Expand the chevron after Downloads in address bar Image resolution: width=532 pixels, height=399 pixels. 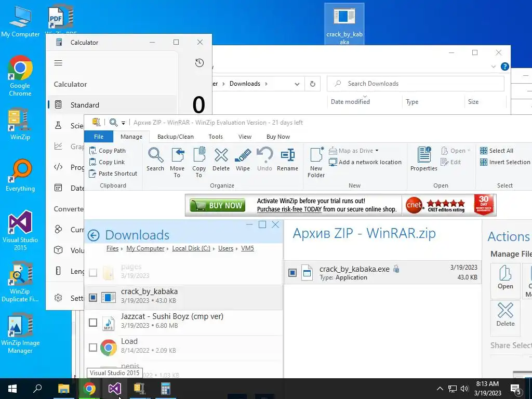[x=266, y=84]
